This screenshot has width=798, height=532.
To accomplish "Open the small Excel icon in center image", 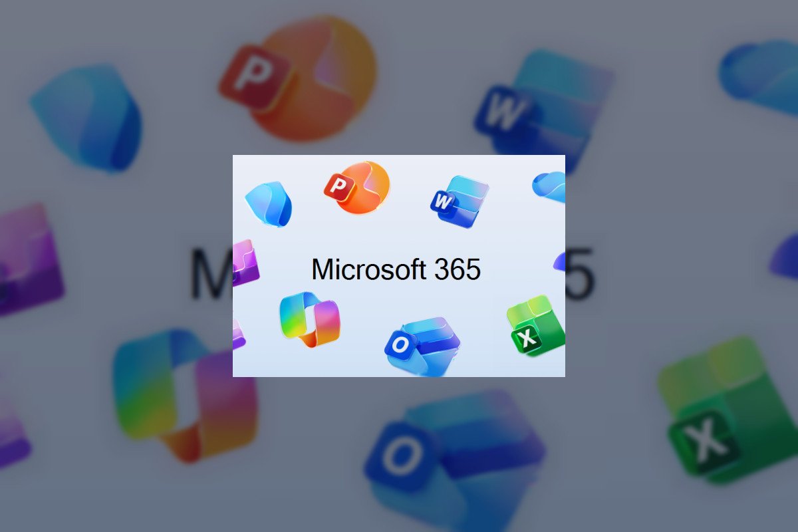I will pos(535,325).
